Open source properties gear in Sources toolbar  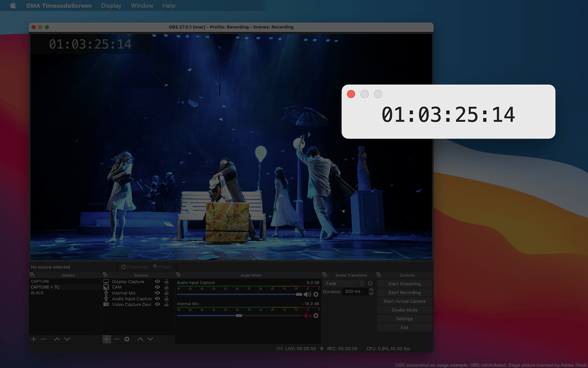pos(127,339)
